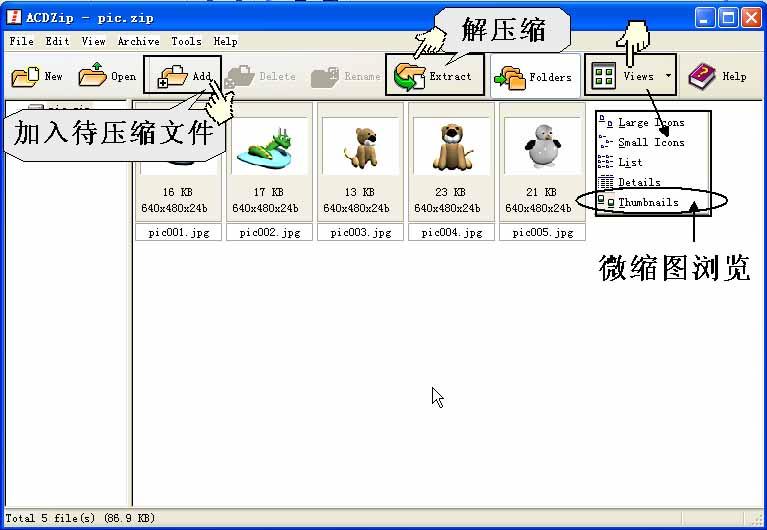
Task: Click the pic003.jpg filename label
Action: click(x=356, y=232)
